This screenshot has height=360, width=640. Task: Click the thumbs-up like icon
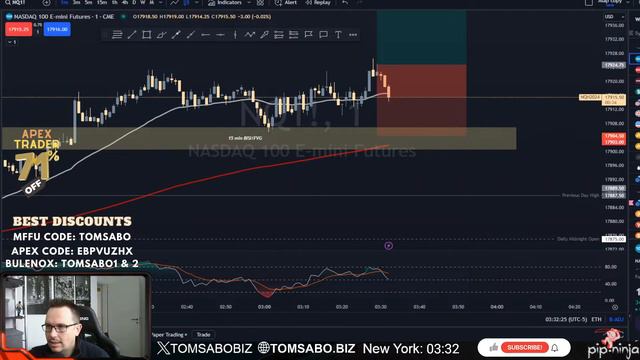pos(493,347)
